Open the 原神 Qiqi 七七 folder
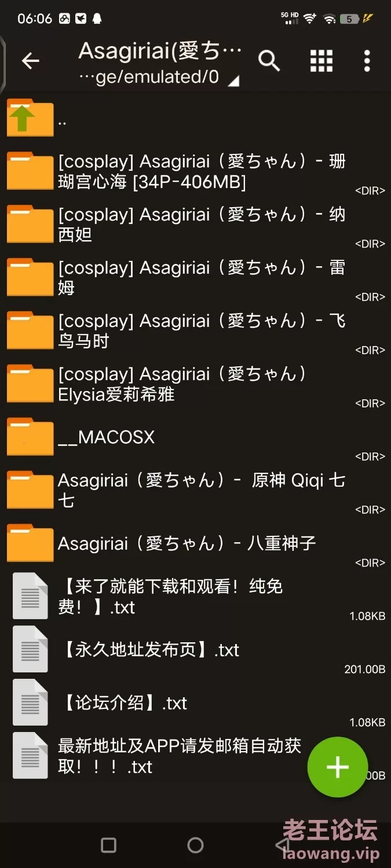Image resolution: width=391 pixels, height=868 pixels. click(x=195, y=490)
